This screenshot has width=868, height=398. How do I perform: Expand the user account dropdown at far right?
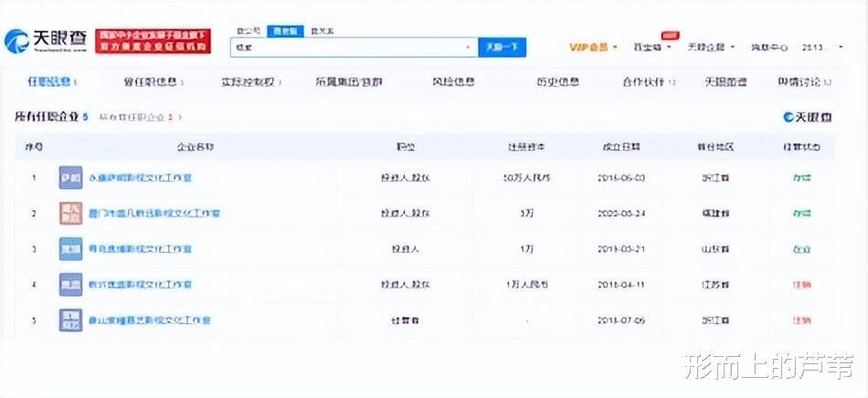click(x=823, y=47)
